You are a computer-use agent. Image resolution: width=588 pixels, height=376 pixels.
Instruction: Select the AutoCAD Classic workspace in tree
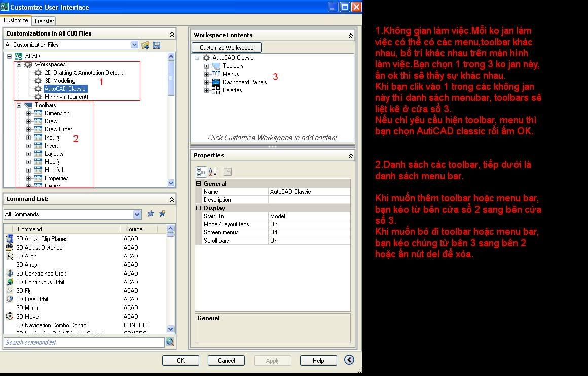pos(65,89)
